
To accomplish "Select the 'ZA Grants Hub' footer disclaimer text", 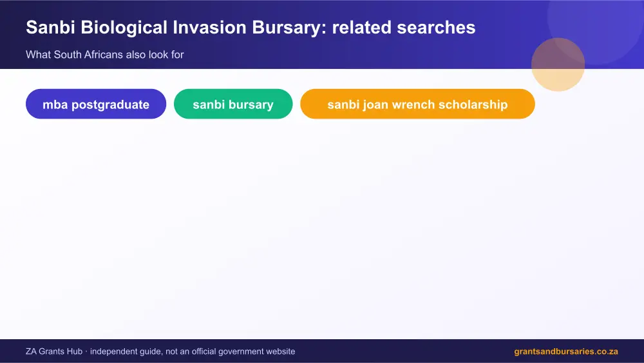I will tap(160, 351).
